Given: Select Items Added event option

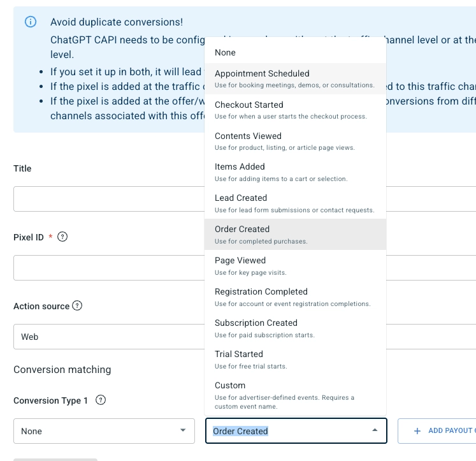Looking at the screenshot, I should coord(296,172).
